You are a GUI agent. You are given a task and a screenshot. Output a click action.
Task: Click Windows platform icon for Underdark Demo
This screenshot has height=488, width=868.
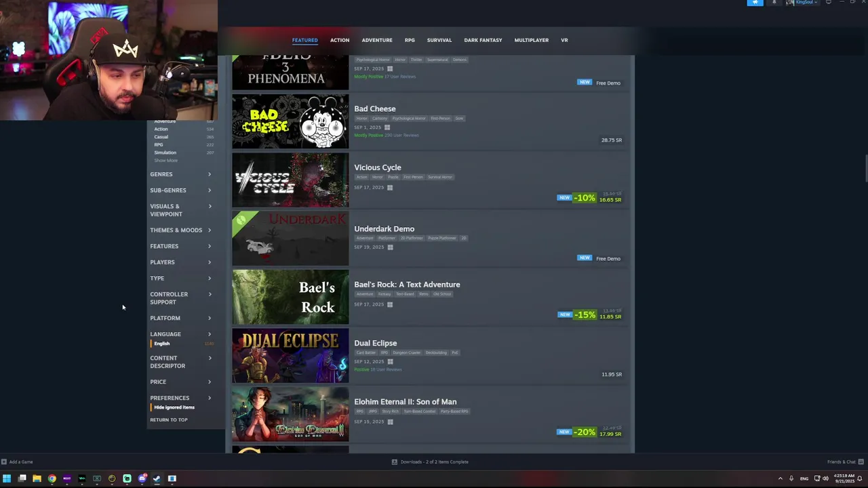tap(390, 247)
